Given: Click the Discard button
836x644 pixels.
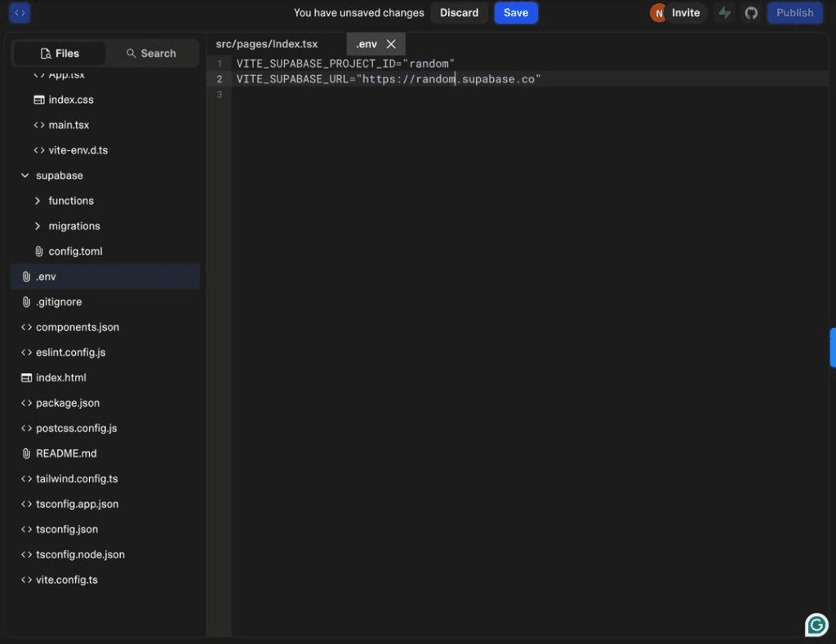Looking at the screenshot, I should click(459, 13).
